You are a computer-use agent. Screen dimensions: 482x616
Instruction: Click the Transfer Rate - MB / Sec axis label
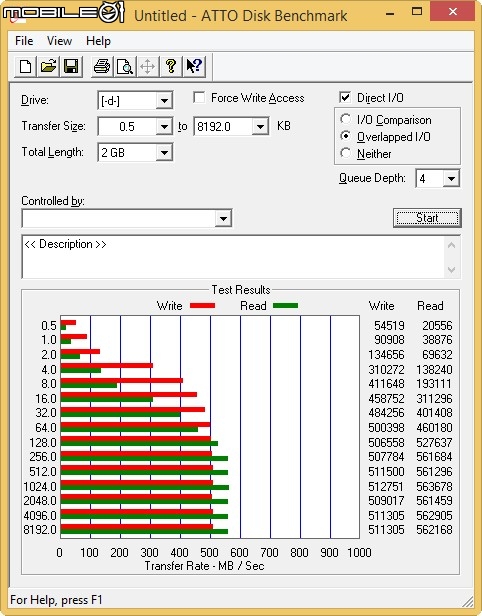[204, 566]
